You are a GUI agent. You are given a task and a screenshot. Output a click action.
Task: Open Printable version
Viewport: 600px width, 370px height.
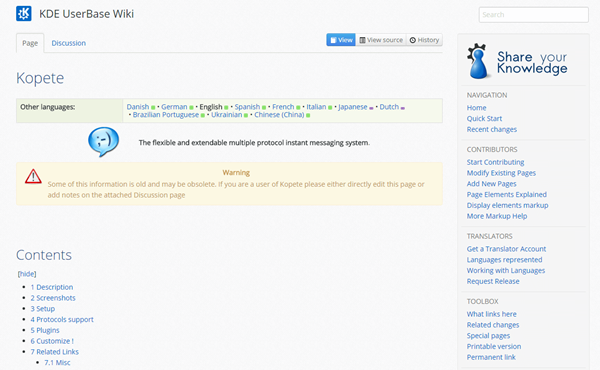[494, 346]
